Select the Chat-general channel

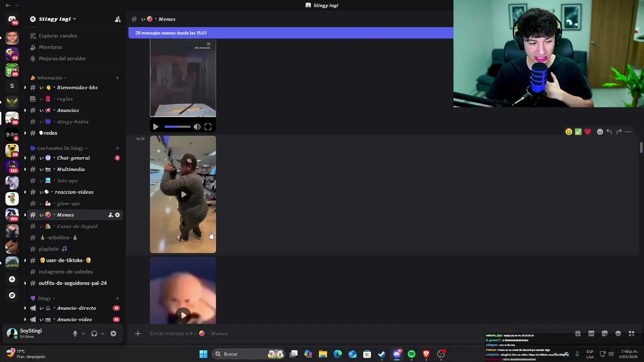coord(74,158)
